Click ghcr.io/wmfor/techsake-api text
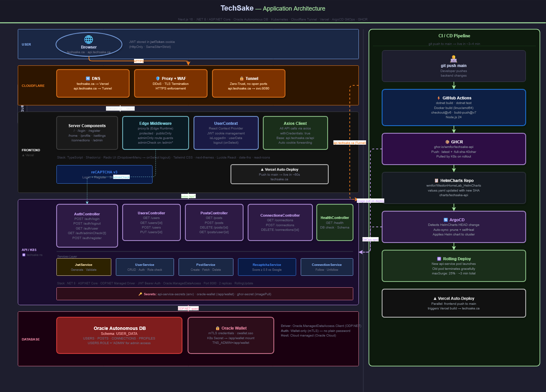Image resolution: width=546 pixels, height=392 pixels. [454, 147]
